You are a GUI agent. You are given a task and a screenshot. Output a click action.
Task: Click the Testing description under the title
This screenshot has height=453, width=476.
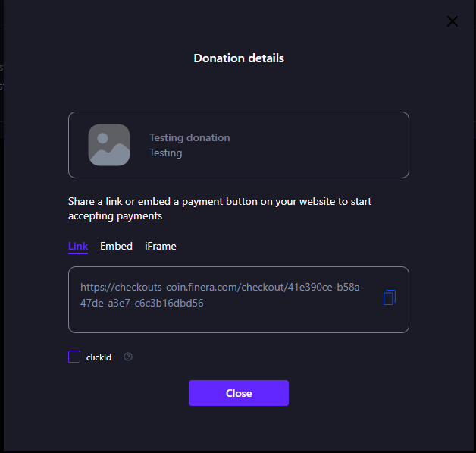tap(166, 153)
